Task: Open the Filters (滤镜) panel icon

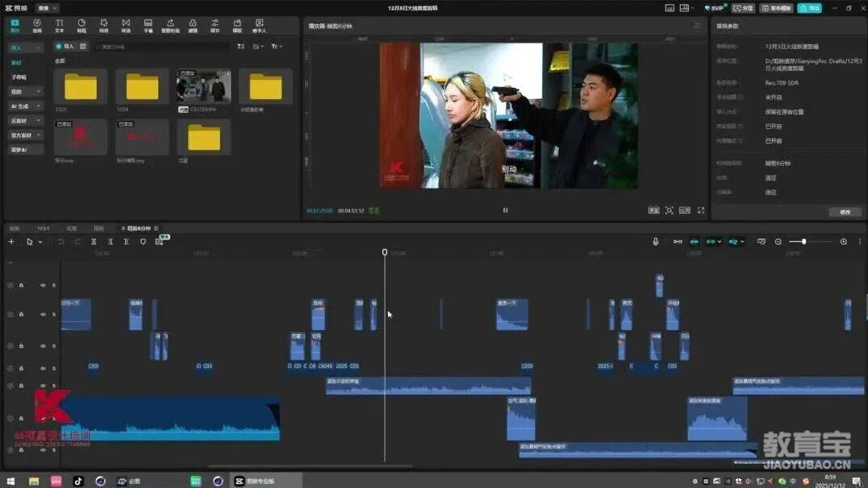Action: pos(192,26)
